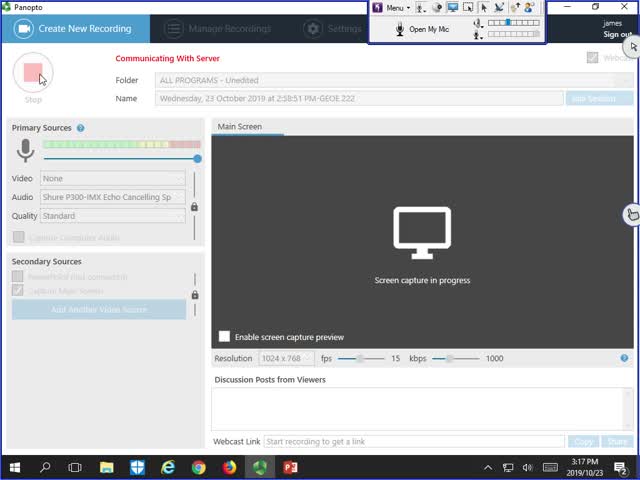Click the Discussion Posts scrollbar
This screenshot has width=640, height=480.
point(628,409)
